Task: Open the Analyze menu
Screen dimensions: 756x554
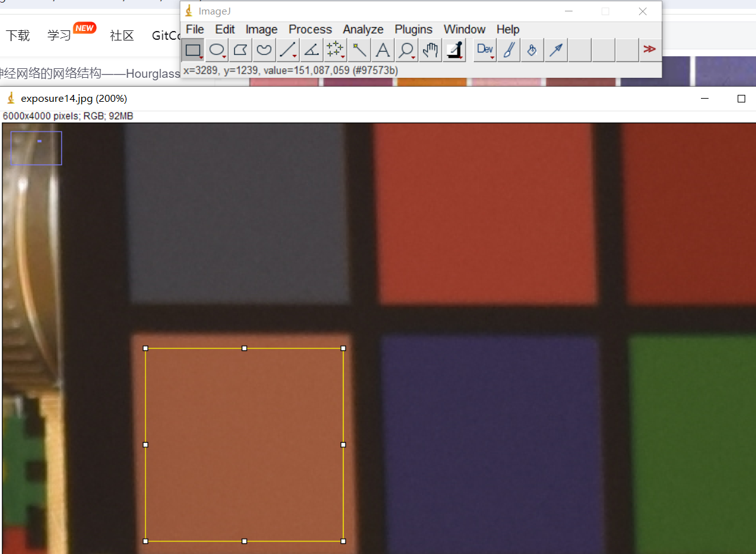Action: coord(363,30)
